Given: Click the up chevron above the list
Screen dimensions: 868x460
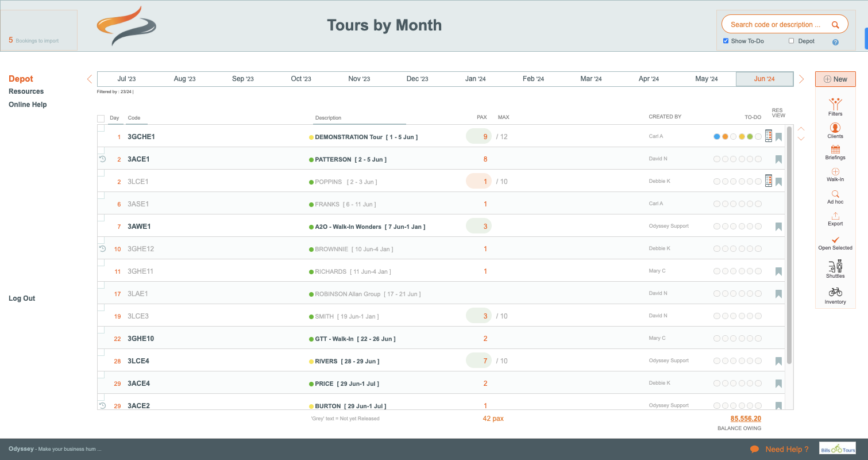Looking at the screenshot, I should [801, 129].
